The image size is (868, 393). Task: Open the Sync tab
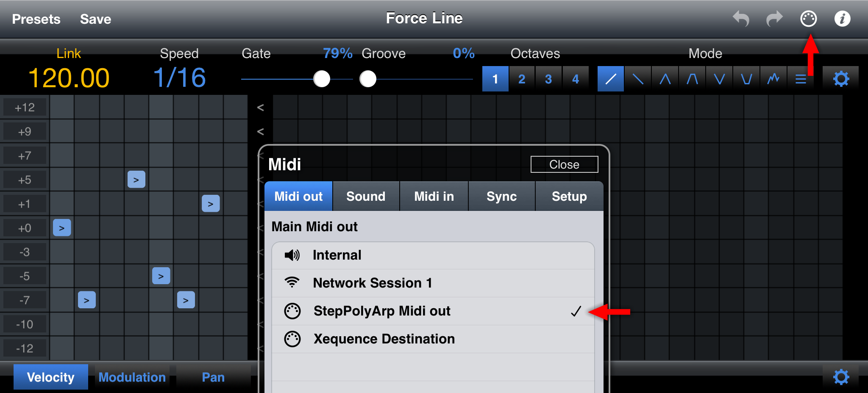[x=501, y=196]
